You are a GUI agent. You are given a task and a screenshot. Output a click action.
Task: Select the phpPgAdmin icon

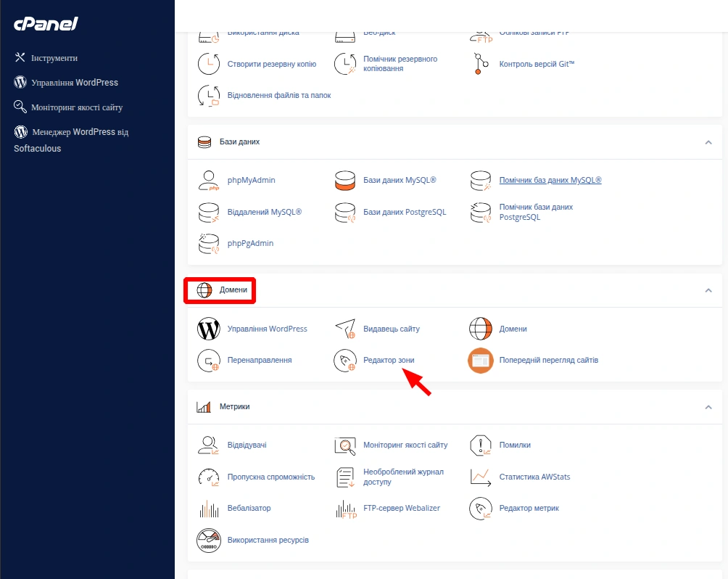(208, 243)
